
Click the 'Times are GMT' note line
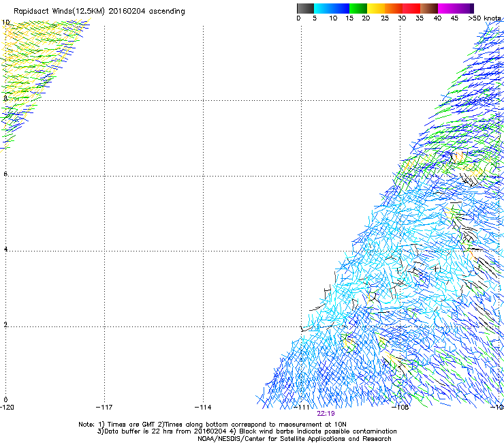212,425
